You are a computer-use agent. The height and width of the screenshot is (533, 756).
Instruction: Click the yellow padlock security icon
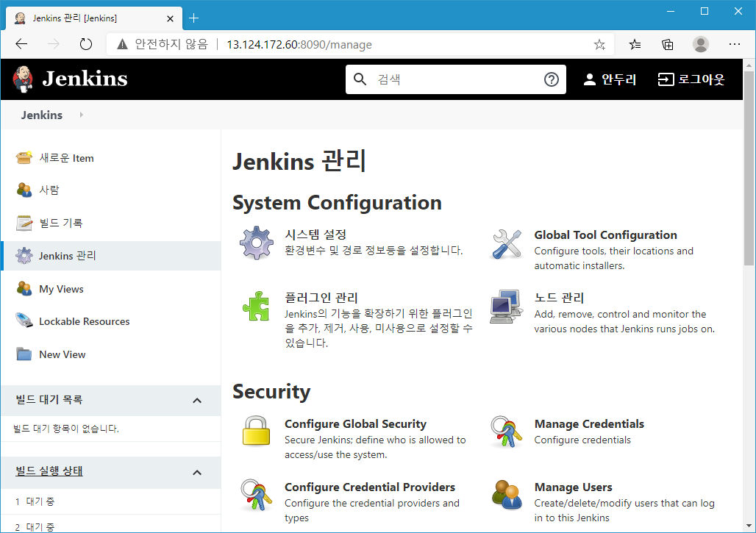click(x=256, y=430)
